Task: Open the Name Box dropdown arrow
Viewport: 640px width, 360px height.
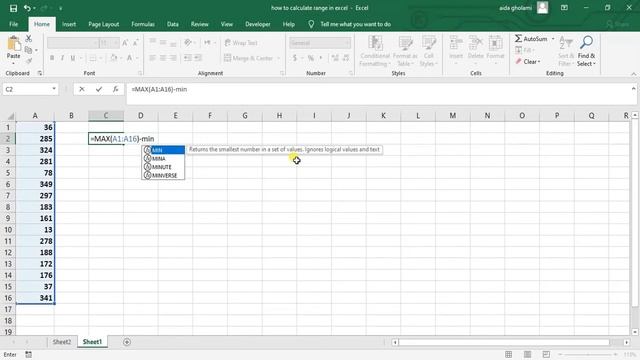Action: [54, 89]
